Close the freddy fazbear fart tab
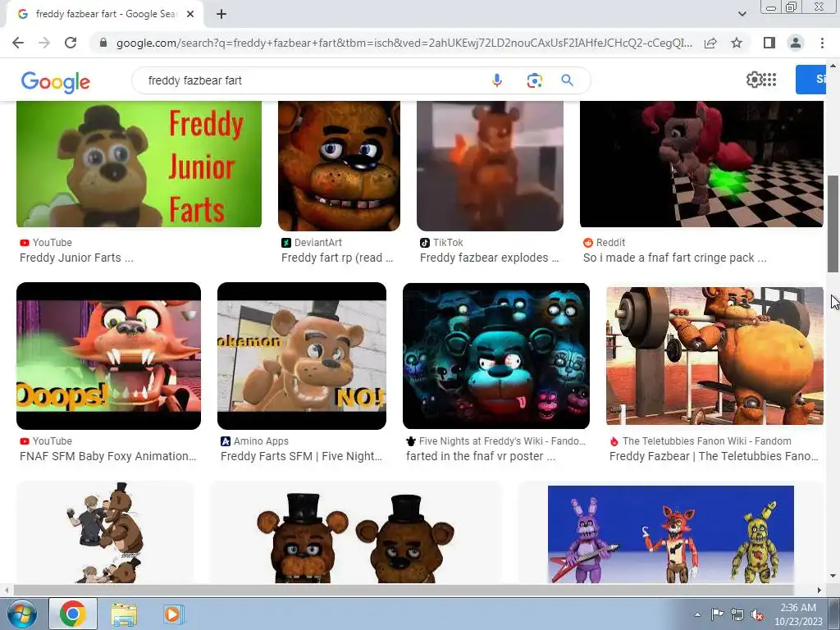Screen dimensions: 840x630 190,15
